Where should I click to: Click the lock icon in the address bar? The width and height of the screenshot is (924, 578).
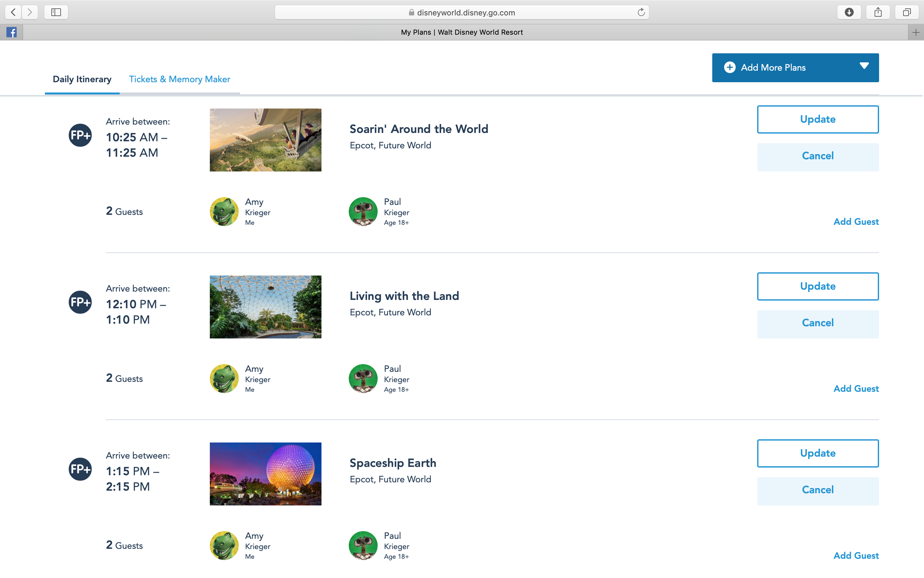(x=411, y=12)
